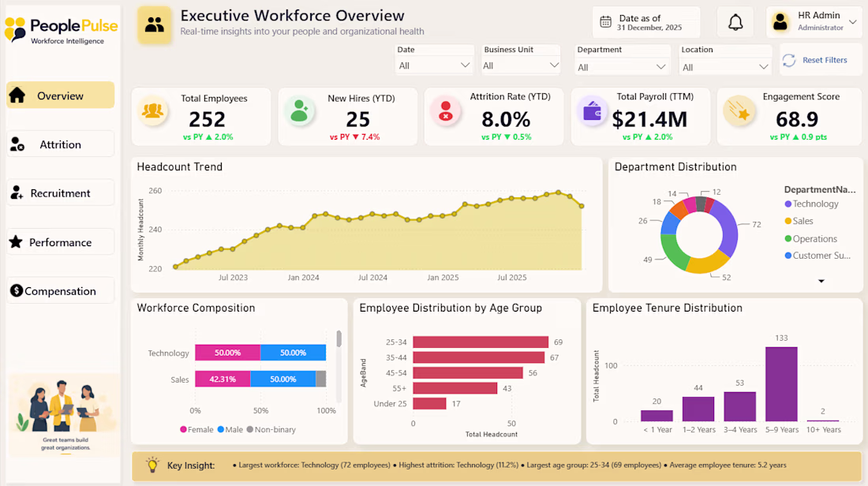Click the Under 25 age group bar
This screenshot has height=486, width=868.
click(429, 403)
